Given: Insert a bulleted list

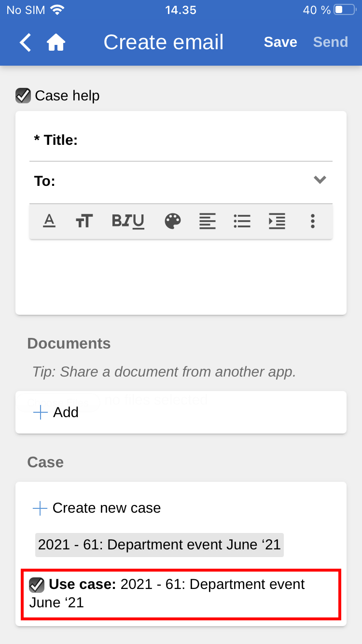Looking at the screenshot, I should (x=242, y=221).
